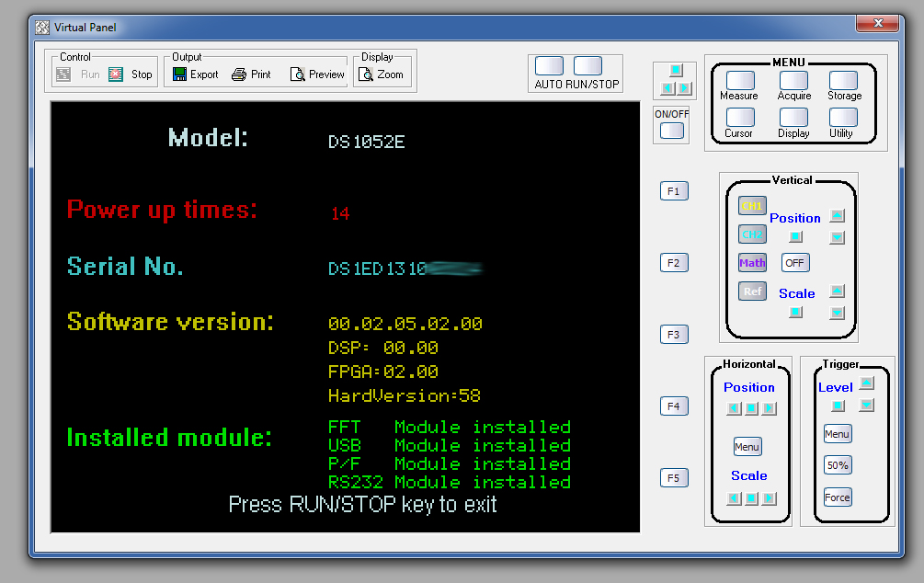
Task: Toggle the Math channel button
Action: [752, 263]
